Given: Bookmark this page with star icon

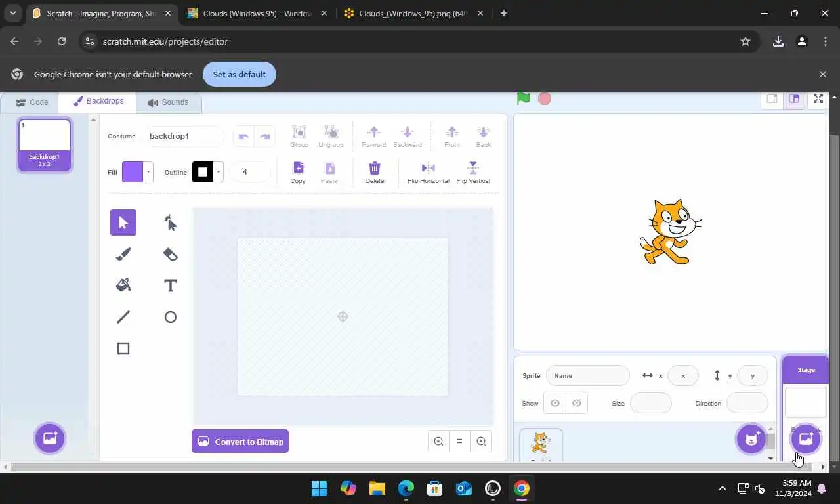Looking at the screenshot, I should [745, 41].
